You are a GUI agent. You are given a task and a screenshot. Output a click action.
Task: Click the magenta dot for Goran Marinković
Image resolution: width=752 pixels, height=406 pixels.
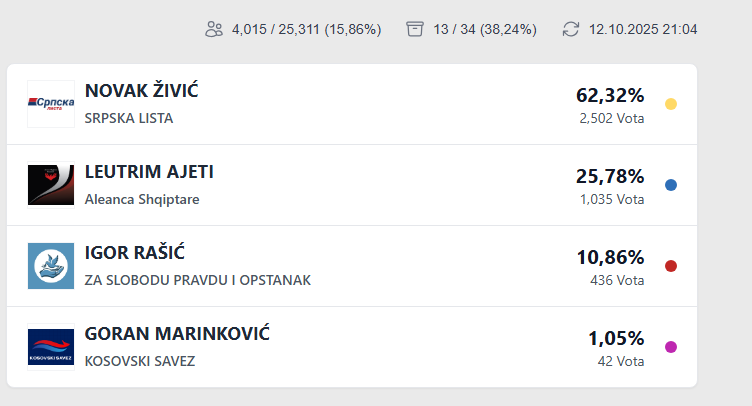(671, 347)
